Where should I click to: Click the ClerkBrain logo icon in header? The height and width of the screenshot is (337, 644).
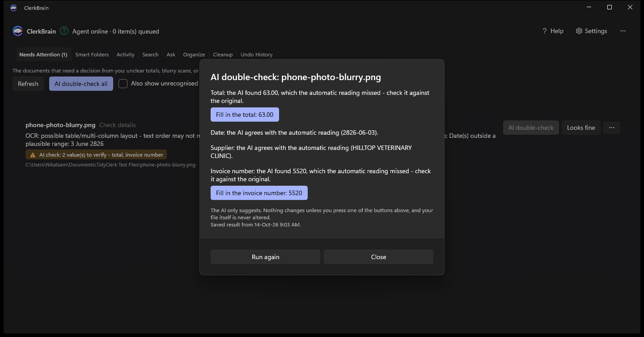pyautogui.click(x=18, y=31)
